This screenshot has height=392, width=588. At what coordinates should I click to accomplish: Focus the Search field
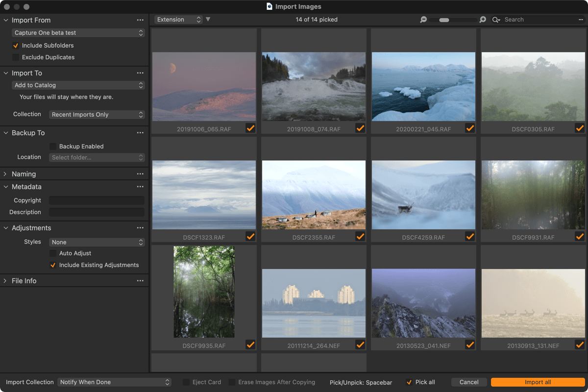click(x=539, y=20)
